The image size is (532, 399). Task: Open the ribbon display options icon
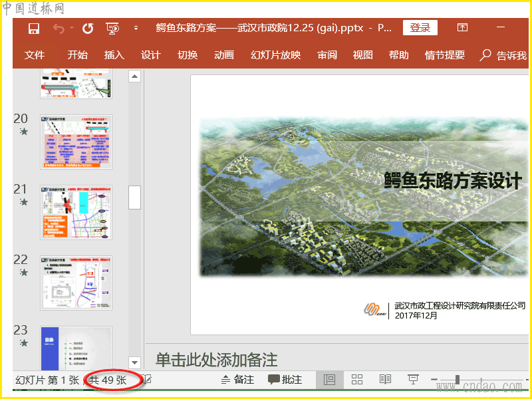tap(462, 28)
